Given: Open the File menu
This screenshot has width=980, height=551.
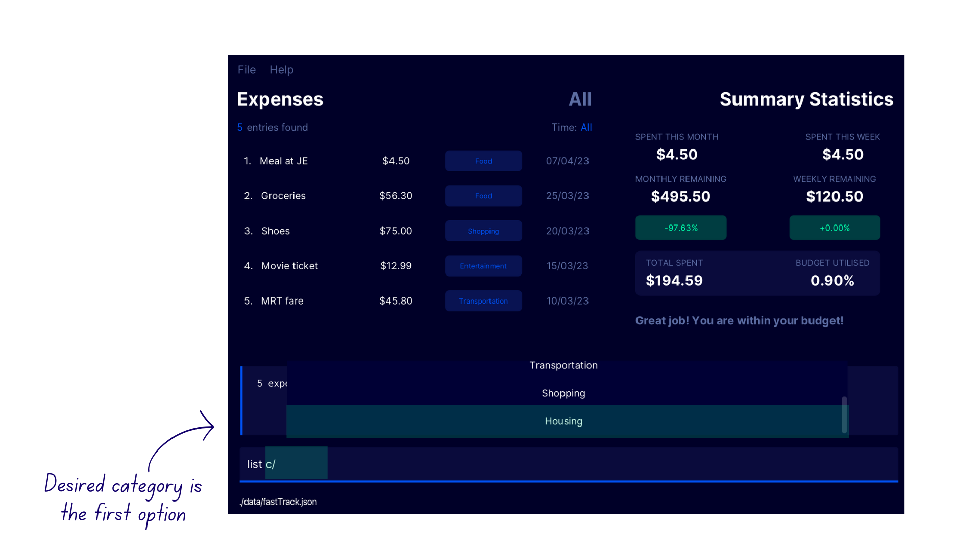Looking at the screenshot, I should click(x=247, y=70).
